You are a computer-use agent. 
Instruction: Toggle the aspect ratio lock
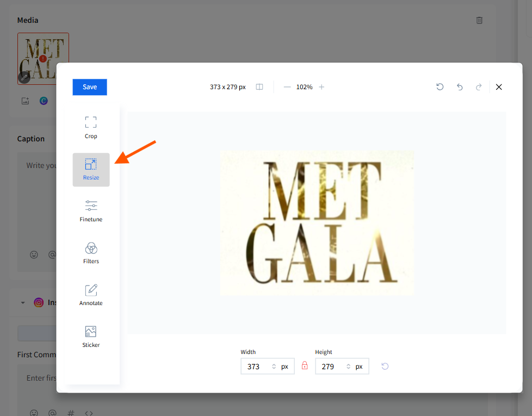coord(305,365)
